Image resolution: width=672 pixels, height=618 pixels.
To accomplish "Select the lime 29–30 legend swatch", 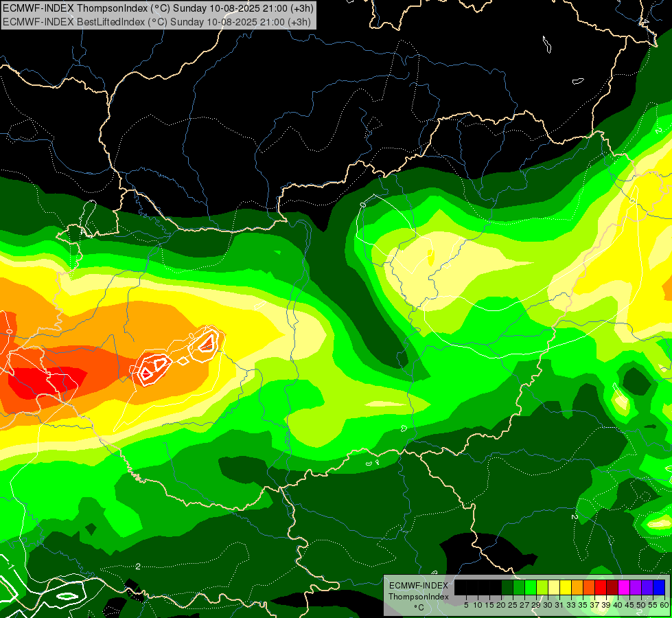I will pyautogui.click(x=542, y=587).
